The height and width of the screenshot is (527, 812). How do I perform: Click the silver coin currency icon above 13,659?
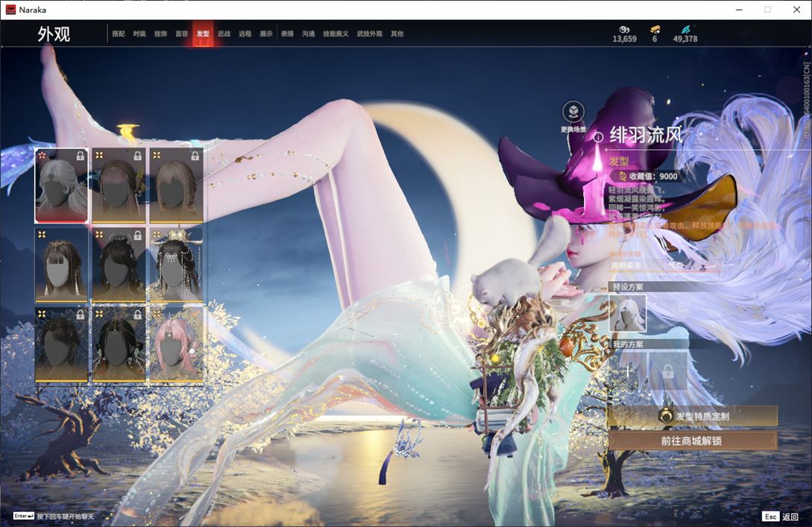click(625, 30)
